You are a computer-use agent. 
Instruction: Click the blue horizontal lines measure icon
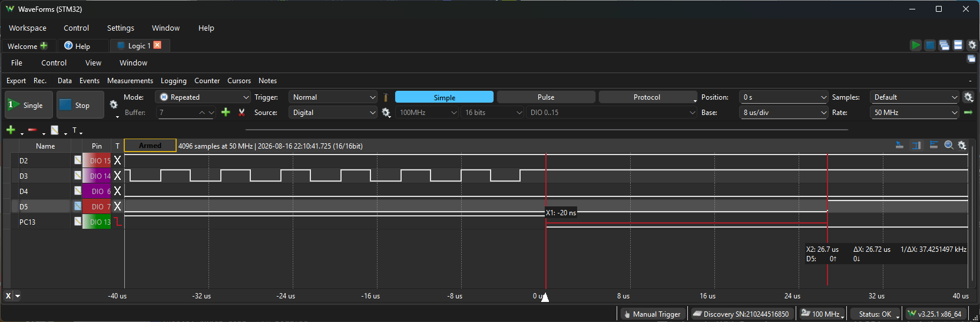point(933,145)
